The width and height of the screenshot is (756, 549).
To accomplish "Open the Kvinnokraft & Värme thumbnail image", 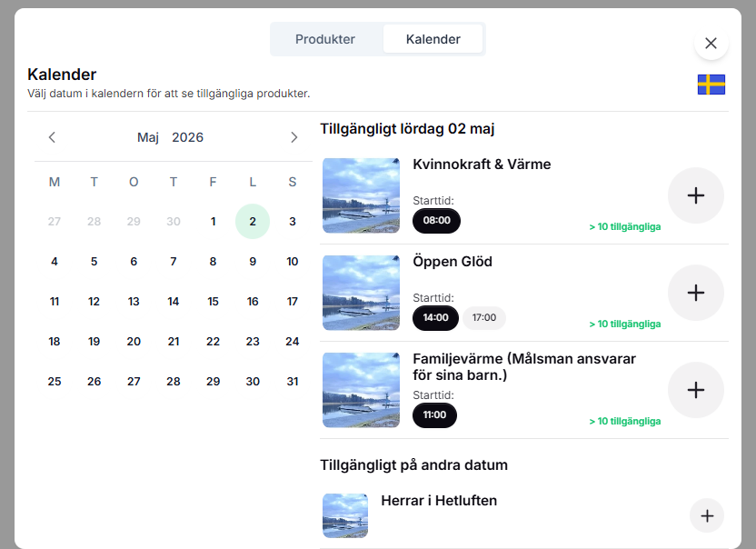I will tap(361, 195).
